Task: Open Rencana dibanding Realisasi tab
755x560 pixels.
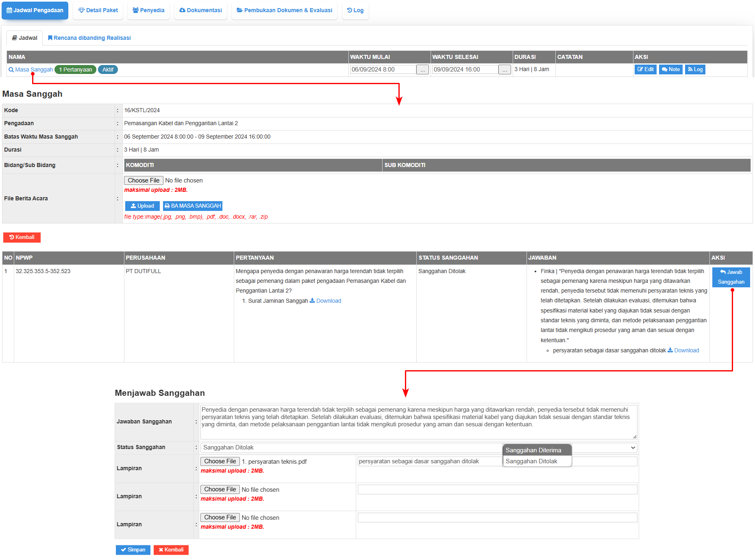Action: 89,38
